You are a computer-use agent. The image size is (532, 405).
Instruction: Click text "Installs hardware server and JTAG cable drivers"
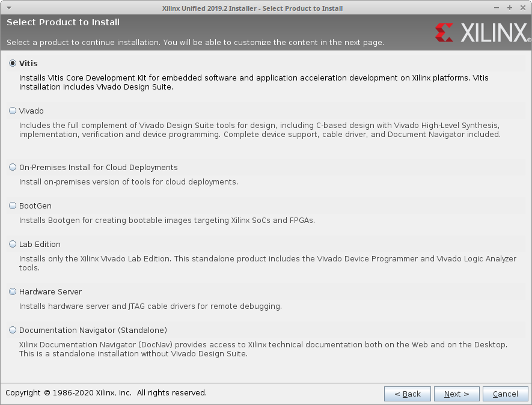150,306
